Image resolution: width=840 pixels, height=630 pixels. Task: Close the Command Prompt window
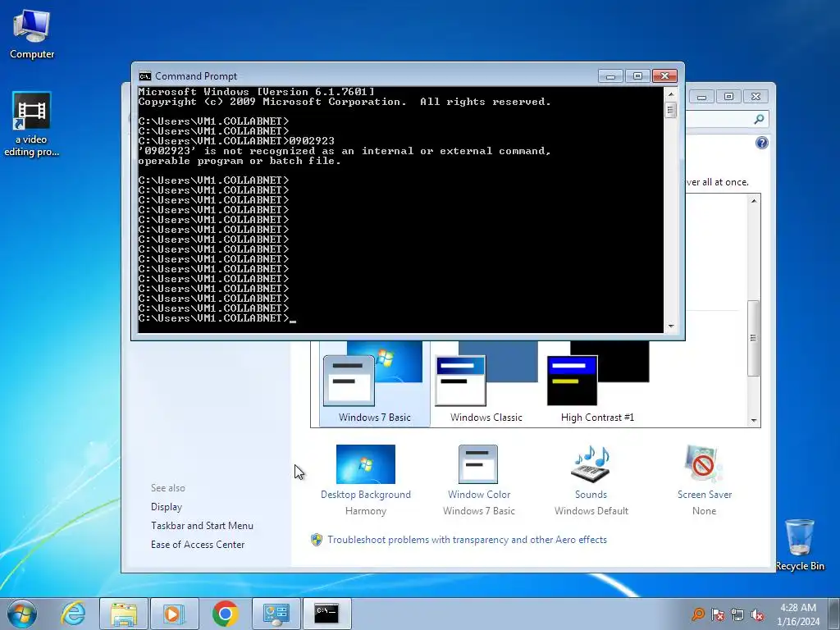(x=664, y=76)
